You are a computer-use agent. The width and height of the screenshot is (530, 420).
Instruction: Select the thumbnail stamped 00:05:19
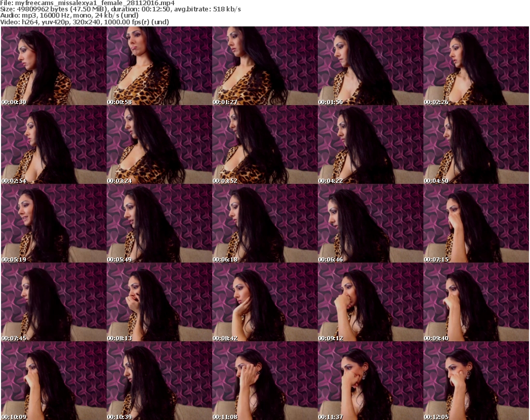pyautogui.click(x=54, y=223)
